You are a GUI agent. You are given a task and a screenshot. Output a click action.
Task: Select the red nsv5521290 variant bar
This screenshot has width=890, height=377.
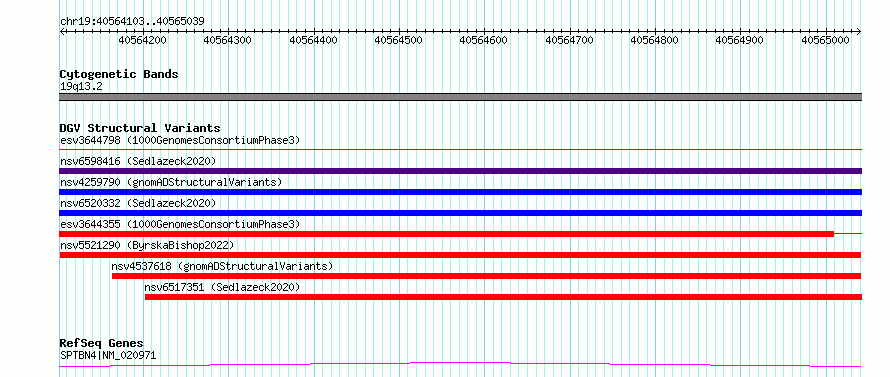[x=460, y=255]
